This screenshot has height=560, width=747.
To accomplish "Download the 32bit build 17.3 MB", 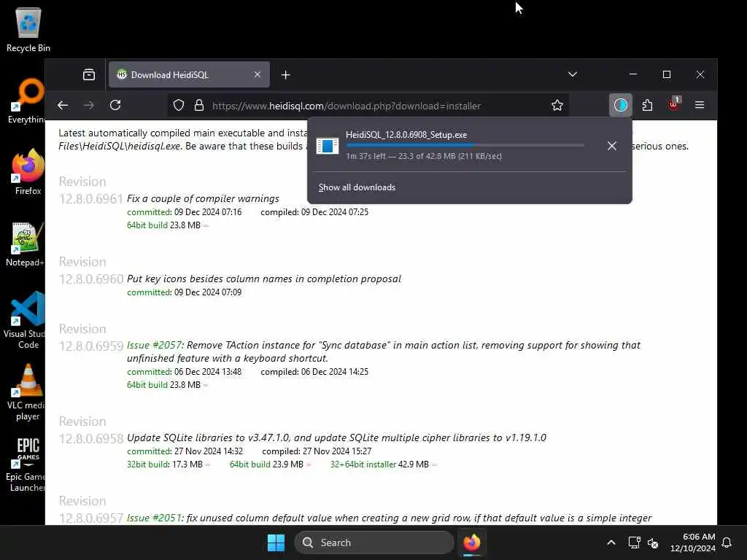I will point(147,464).
